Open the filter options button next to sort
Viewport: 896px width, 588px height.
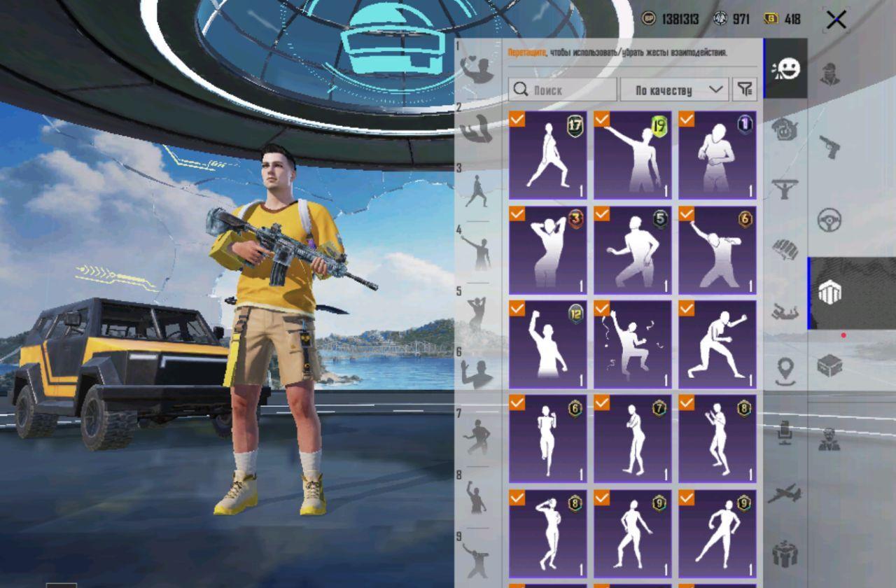tap(745, 90)
